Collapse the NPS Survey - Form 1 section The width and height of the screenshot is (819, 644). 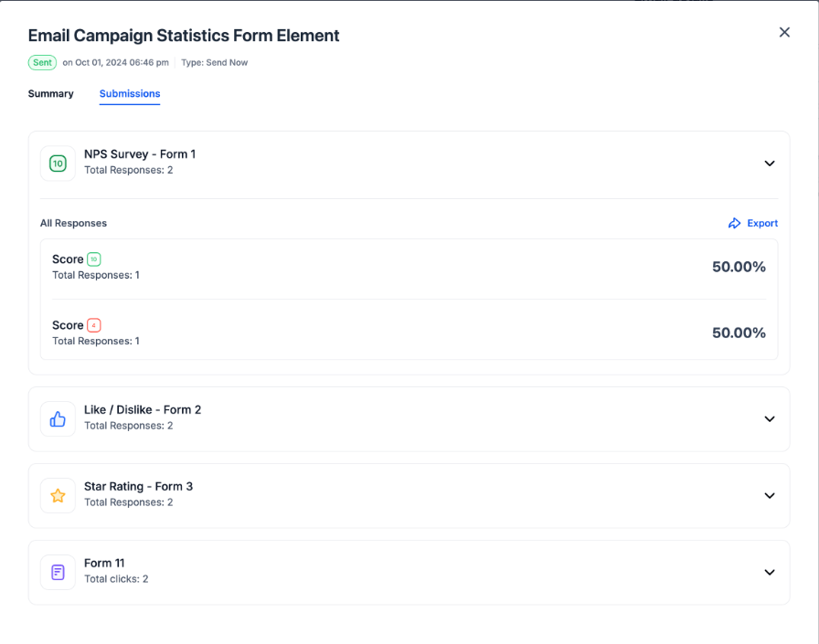(770, 164)
